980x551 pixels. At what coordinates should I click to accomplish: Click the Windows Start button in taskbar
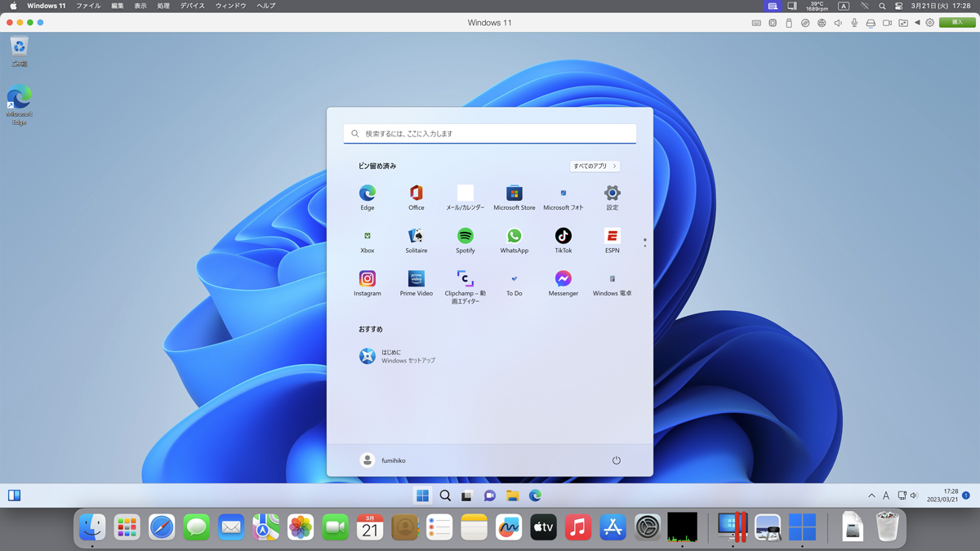422,495
